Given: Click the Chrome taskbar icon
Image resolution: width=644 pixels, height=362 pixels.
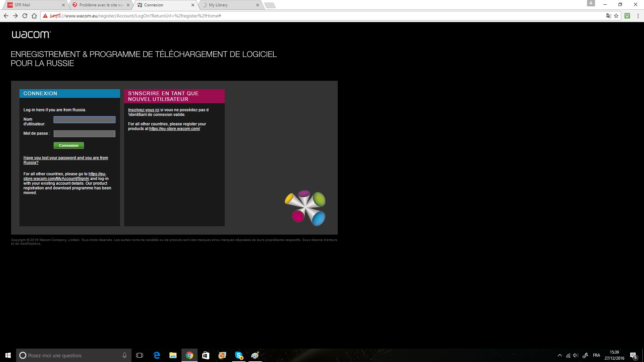Looking at the screenshot, I should tap(190, 355).
